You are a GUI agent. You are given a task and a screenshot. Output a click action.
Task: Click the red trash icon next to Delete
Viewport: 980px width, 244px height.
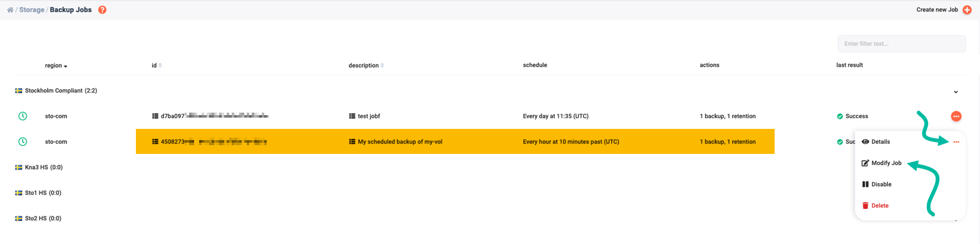coord(865,206)
